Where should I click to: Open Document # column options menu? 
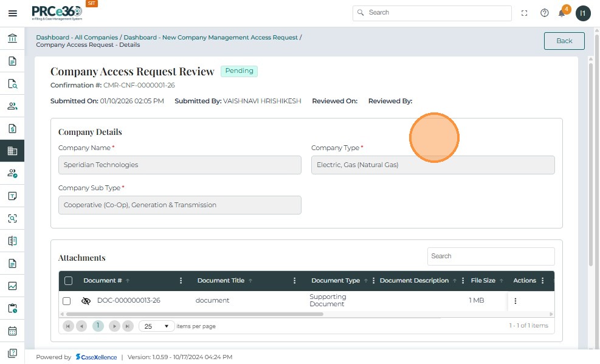181,281
